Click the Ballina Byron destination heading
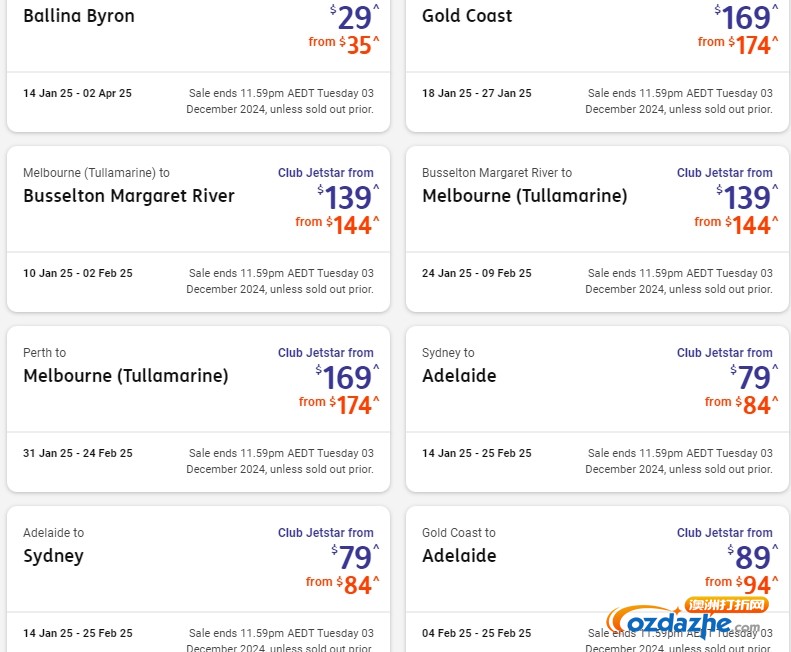This screenshot has height=652, width=791. pyautogui.click(x=79, y=16)
